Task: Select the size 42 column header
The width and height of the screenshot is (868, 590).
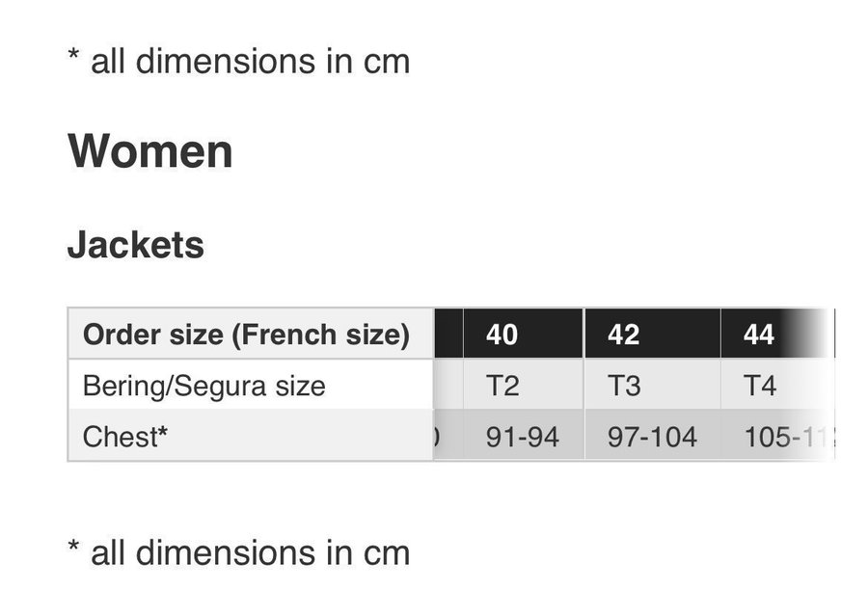Action: click(653, 334)
